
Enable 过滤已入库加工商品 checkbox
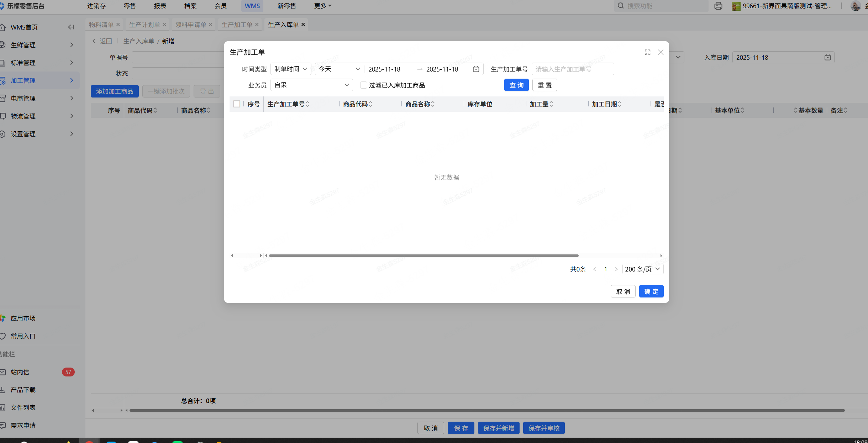coord(363,85)
